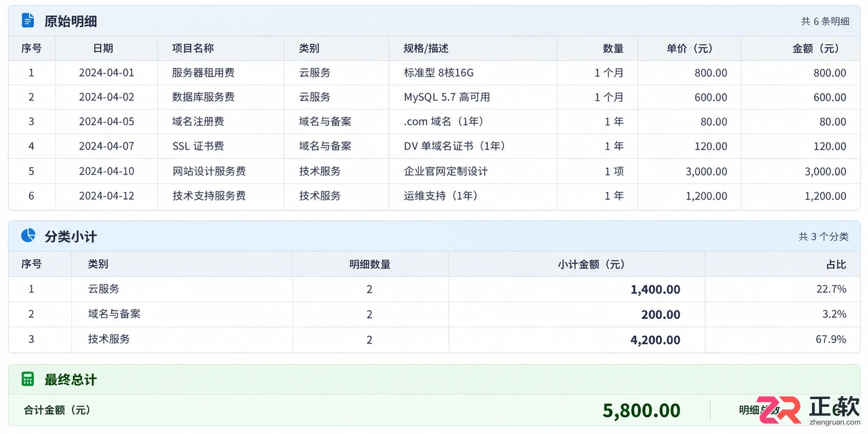Click the 3.2% percentage cell
Screen dimensions: 868x434
tap(834, 313)
